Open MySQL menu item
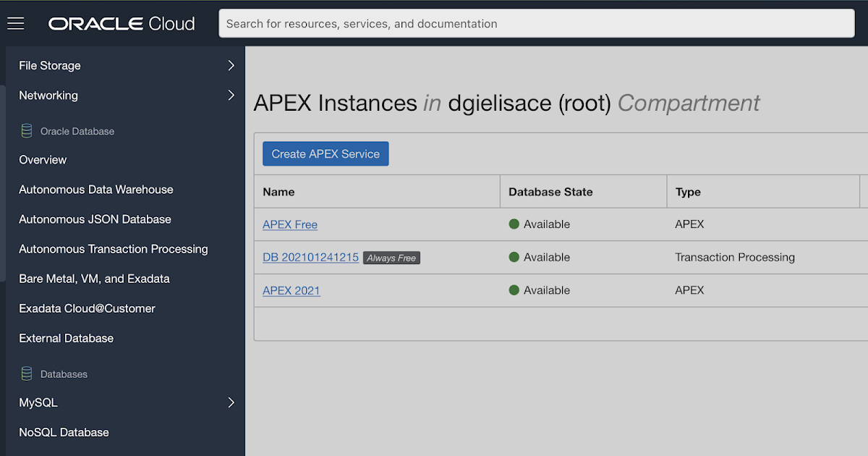The image size is (868, 456). (38, 402)
